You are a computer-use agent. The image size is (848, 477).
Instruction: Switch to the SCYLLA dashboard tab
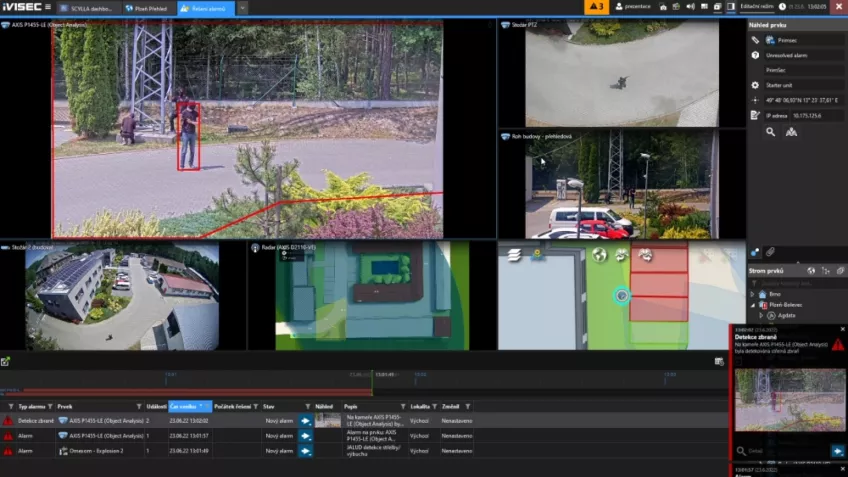pyautogui.click(x=87, y=7)
